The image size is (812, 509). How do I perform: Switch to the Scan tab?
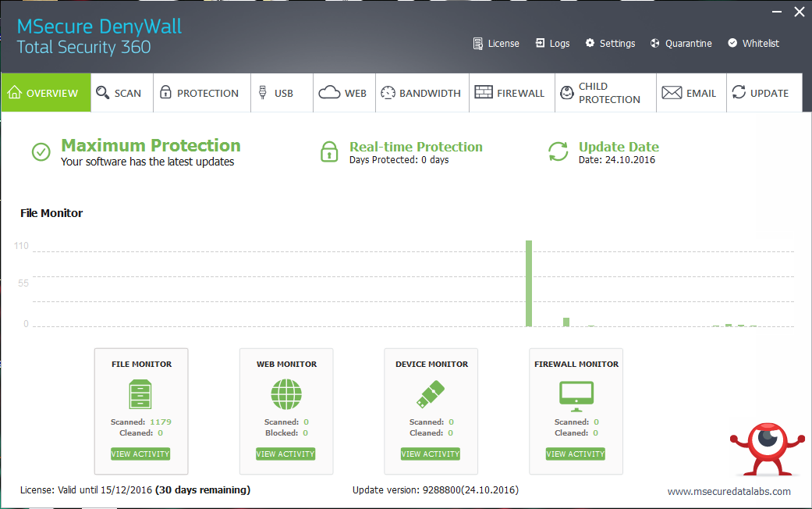click(122, 93)
